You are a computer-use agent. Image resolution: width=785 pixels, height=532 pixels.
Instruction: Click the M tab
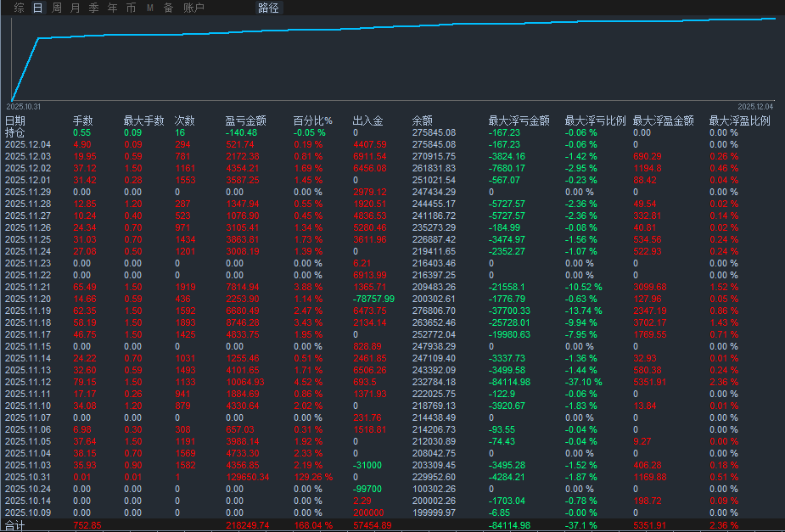pos(149,8)
